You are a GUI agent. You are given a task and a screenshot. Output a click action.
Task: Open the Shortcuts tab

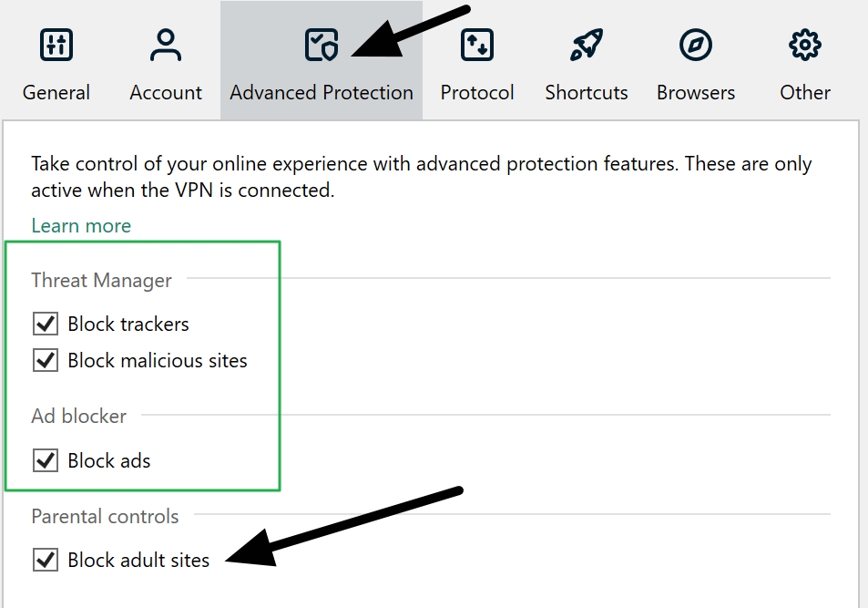point(586,92)
